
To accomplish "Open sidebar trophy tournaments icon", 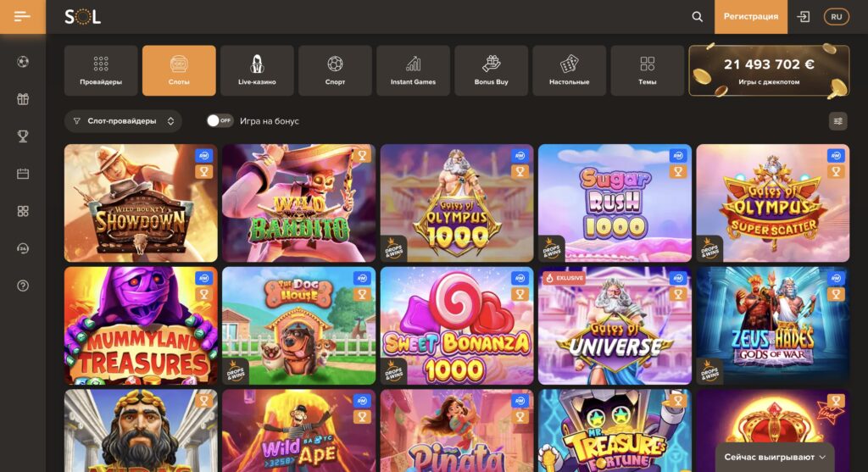I will (x=23, y=136).
